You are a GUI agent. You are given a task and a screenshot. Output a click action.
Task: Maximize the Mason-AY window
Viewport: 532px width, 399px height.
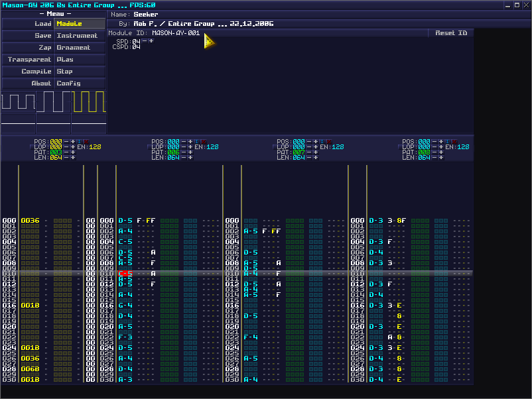click(517, 5)
